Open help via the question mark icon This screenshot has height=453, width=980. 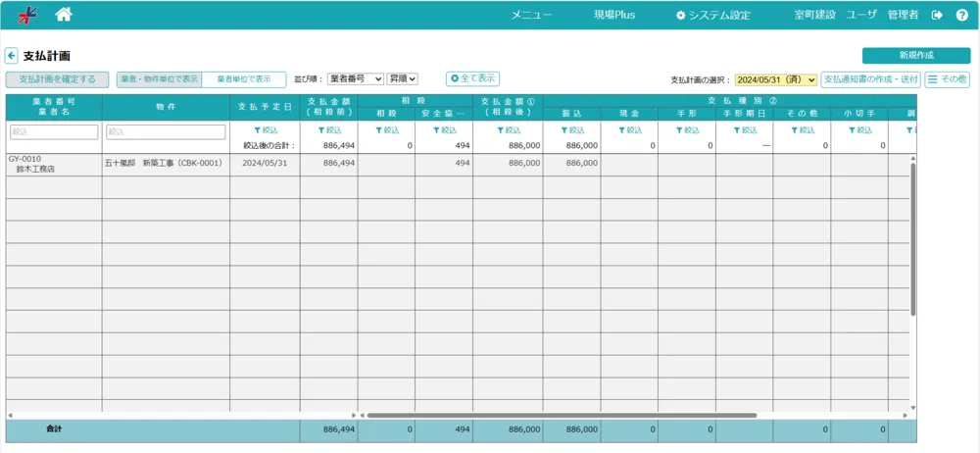pos(961,15)
